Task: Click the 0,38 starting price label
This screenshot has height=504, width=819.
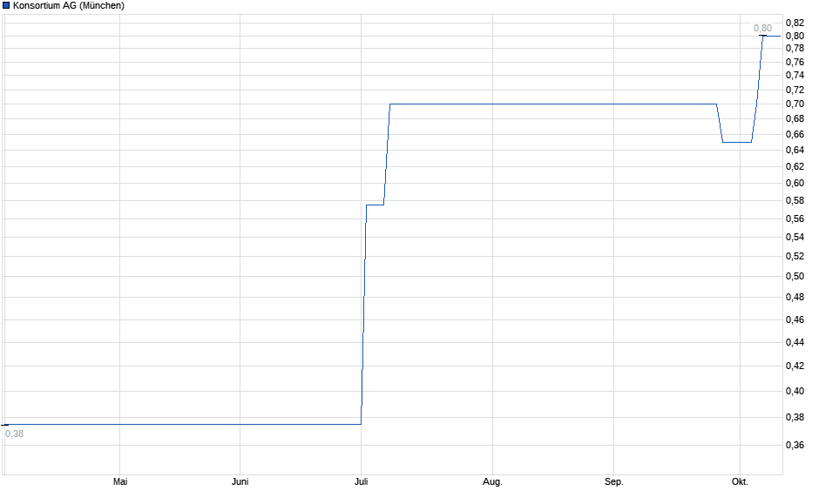Action: 14,433
